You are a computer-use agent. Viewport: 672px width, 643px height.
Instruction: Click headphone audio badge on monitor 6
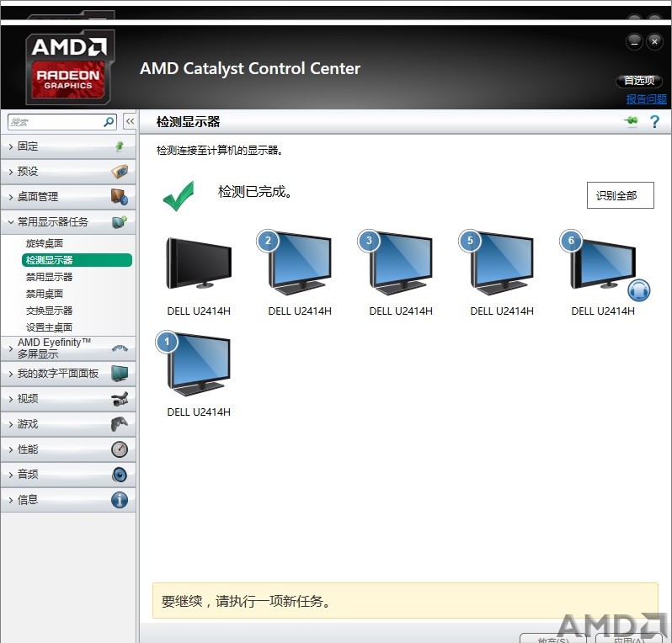(x=638, y=290)
